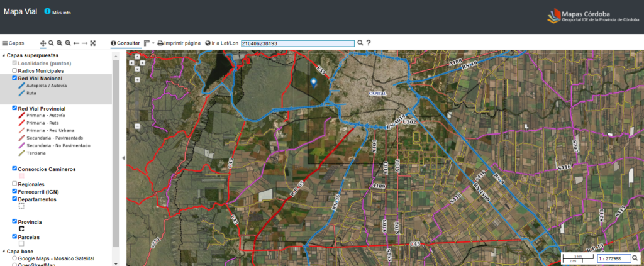Image resolution: width=644 pixels, height=266 pixels.
Task: Select Google Maps - Mosaico Satelital base
Action: 15,258
